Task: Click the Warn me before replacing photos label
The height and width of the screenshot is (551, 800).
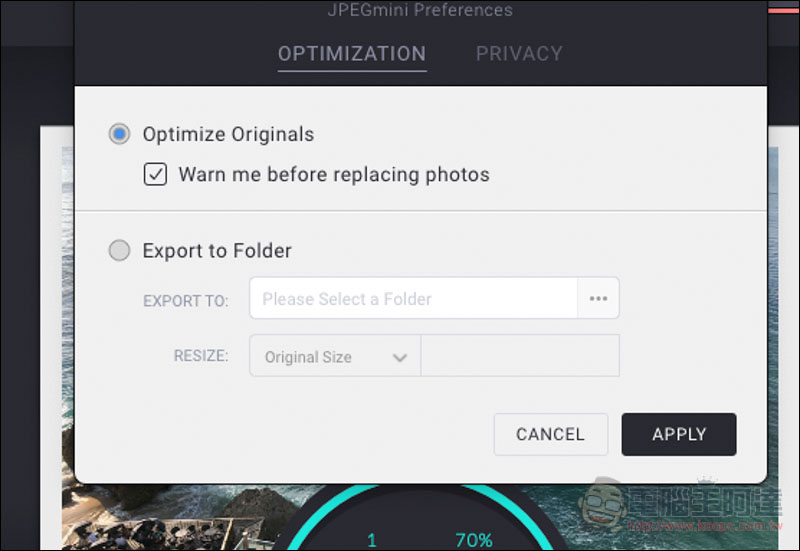Action: pyautogui.click(x=334, y=174)
